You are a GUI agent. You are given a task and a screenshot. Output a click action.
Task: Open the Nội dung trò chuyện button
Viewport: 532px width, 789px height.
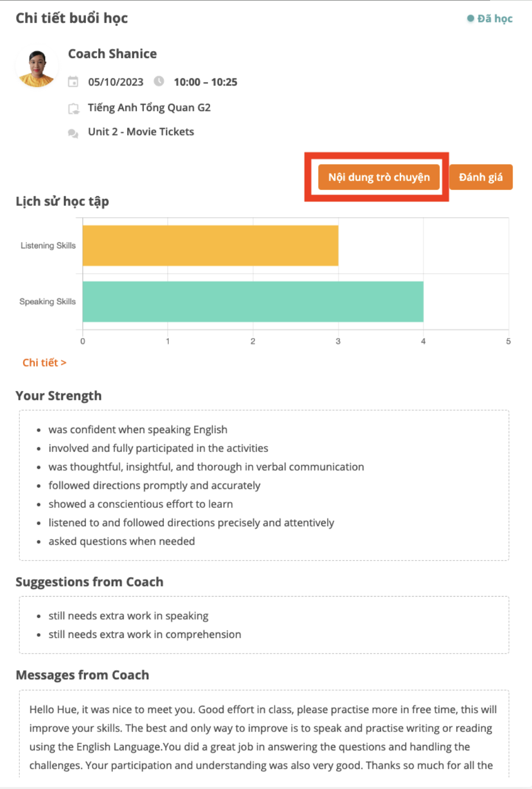(x=379, y=177)
